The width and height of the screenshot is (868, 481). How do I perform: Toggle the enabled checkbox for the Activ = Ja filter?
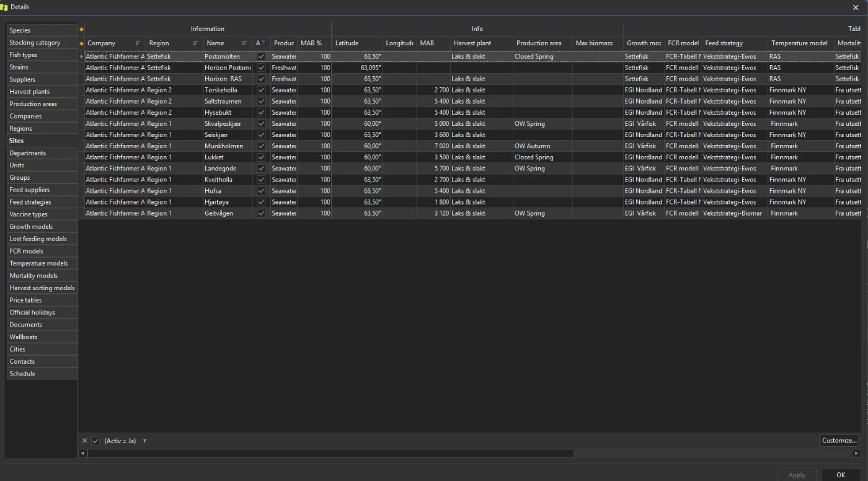tap(95, 441)
